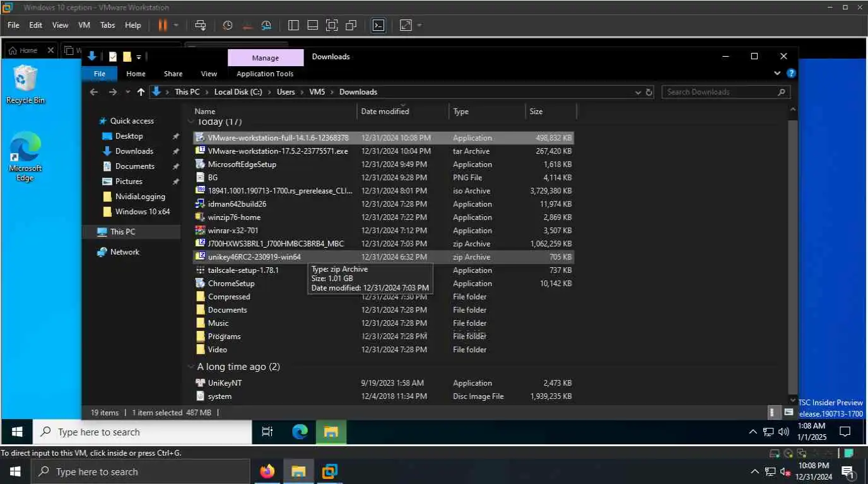The height and width of the screenshot is (484, 868).
Task: Open the dropdown arrow beside the stretch icon
Action: point(419,25)
